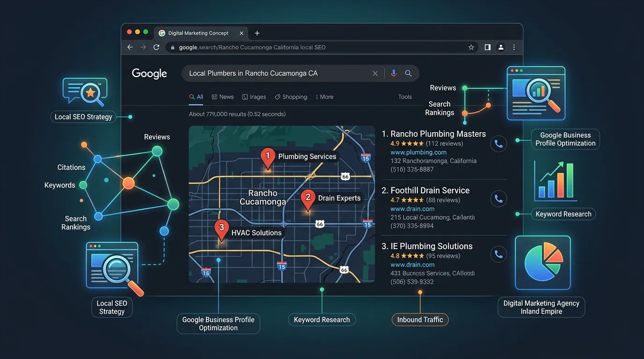Viewport: 644px width, 359px height.
Task: Open the browser profile avatar icon
Action: click(501, 47)
